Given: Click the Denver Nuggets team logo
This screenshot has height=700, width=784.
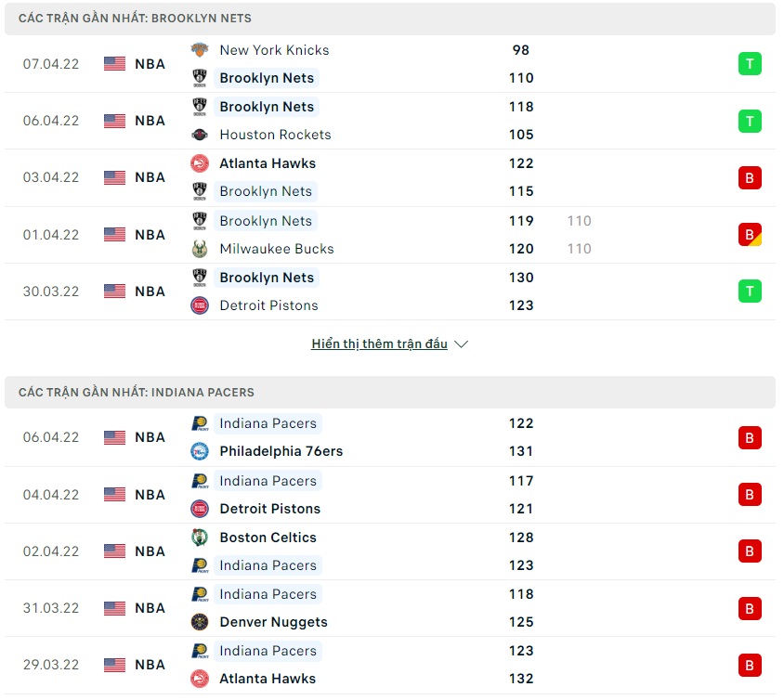Looking at the screenshot, I should click(x=200, y=622).
